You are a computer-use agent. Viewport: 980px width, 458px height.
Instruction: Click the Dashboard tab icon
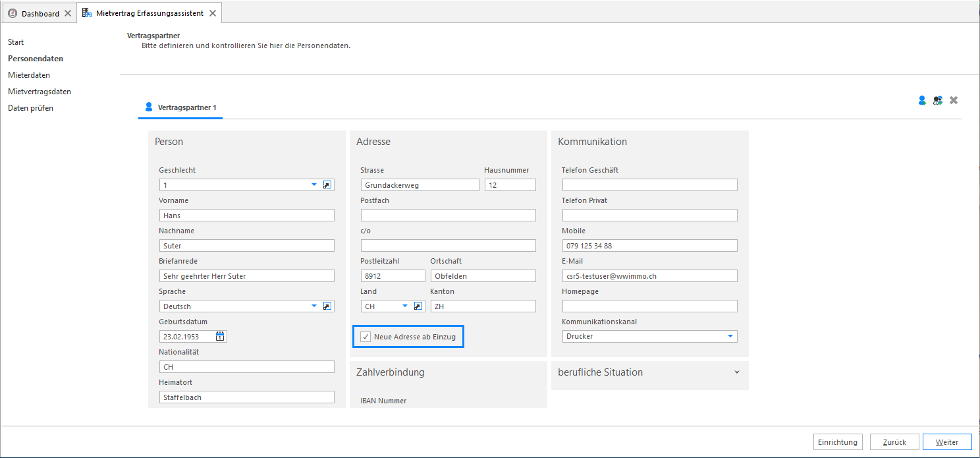pyautogui.click(x=13, y=13)
